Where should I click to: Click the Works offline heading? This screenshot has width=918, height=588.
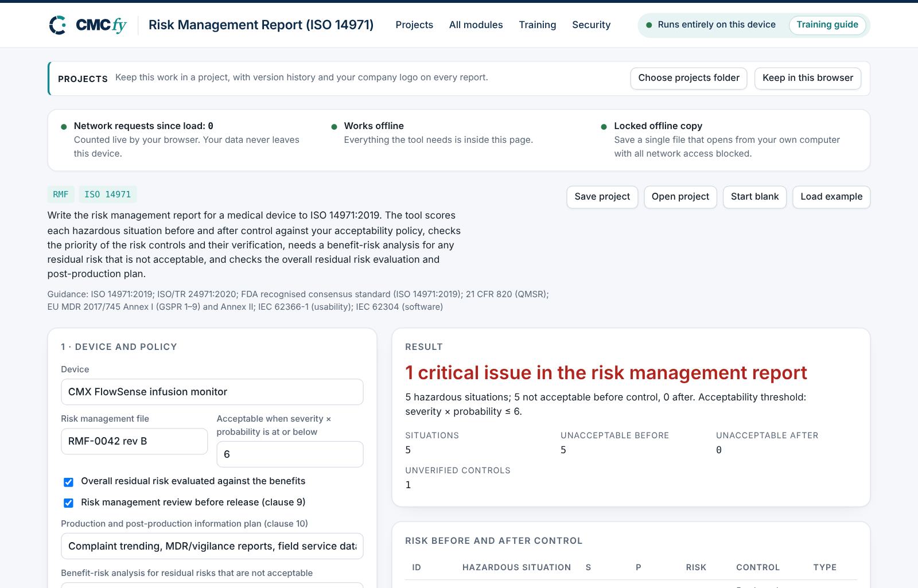[374, 126]
